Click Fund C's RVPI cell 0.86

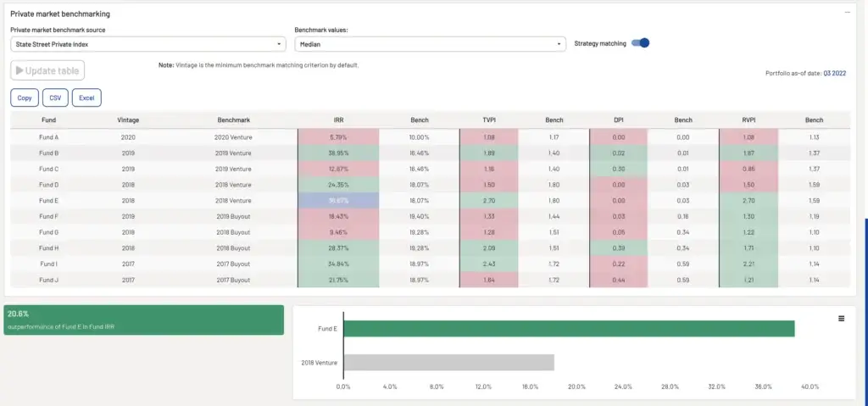[x=748, y=169]
